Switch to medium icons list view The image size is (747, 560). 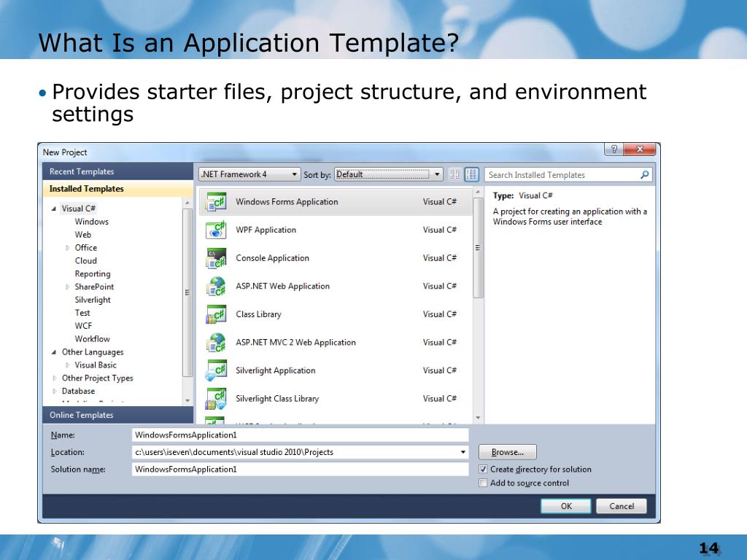tap(472, 174)
